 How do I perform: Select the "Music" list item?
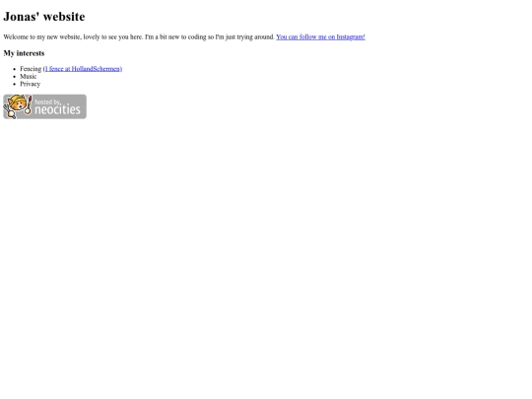pos(29,76)
